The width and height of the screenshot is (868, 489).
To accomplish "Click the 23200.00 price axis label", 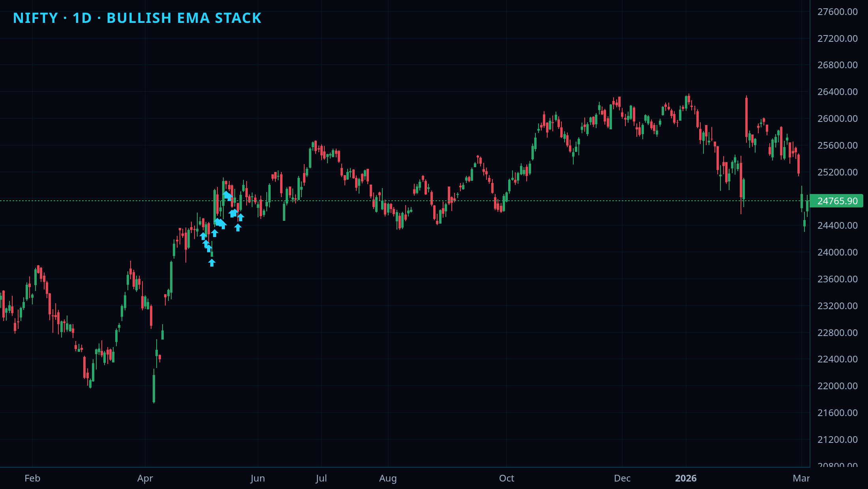I will click(837, 306).
